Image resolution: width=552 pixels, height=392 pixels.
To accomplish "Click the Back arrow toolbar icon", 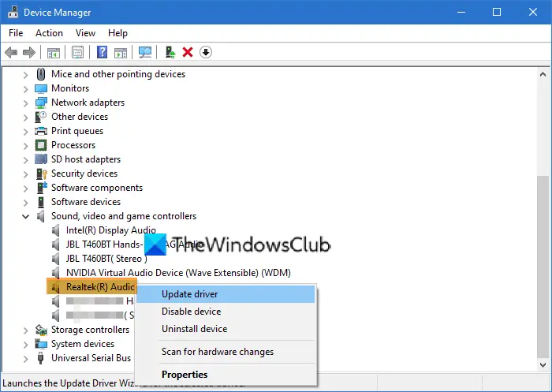I will tap(11, 53).
